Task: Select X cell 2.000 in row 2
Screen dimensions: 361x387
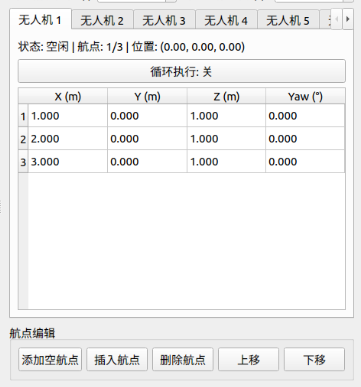Action: (68, 138)
